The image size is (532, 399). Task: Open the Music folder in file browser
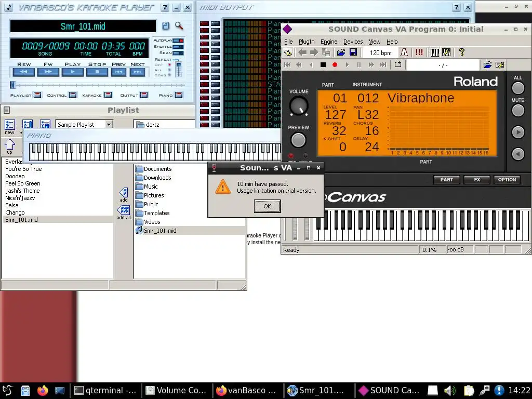pos(147,187)
